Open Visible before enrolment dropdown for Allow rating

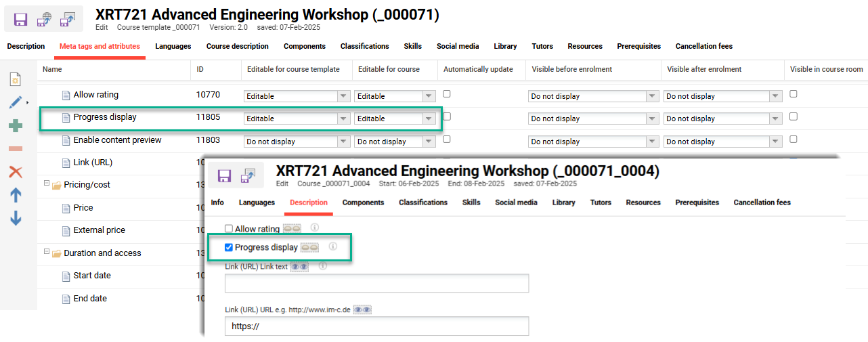pyautogui.click(x=592, y=96)
